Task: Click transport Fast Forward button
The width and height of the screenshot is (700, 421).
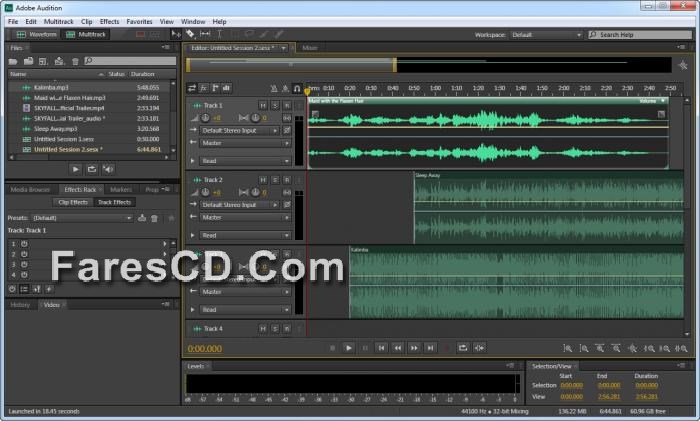Action: [x=414, y=348]
